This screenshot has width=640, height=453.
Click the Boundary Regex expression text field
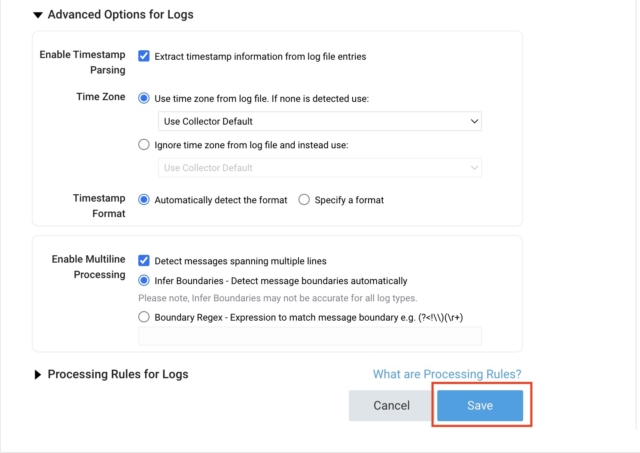[310, 336]
